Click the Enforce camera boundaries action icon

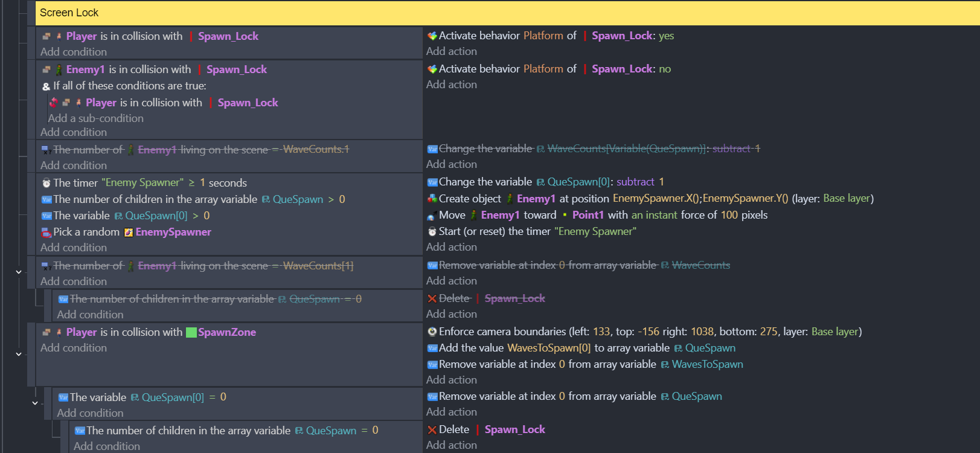click(432, 332)
